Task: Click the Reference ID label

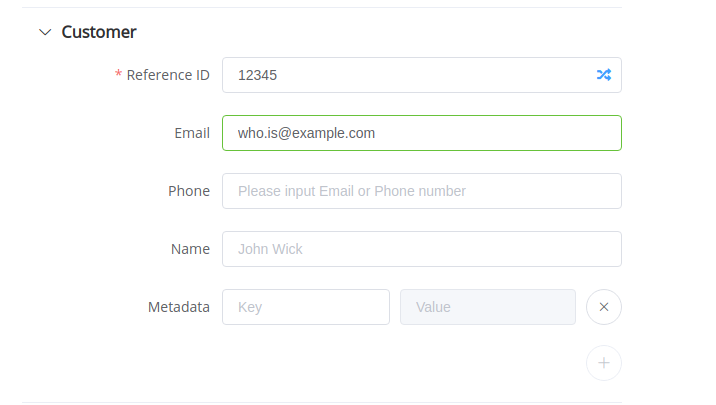Action: click(x=168, y=75)
